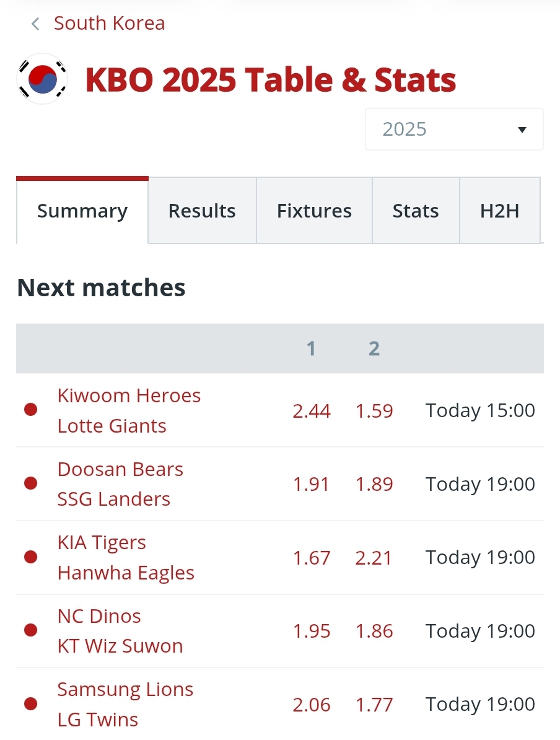Image resolution: width=560 pixels, height=740 pixels.
Task: Open the Kiwoom Heroes team link
Action: click(129, 395)
